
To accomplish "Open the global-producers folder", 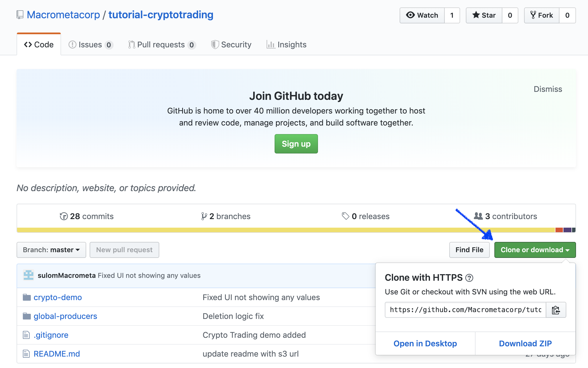I will pos(65,316).
